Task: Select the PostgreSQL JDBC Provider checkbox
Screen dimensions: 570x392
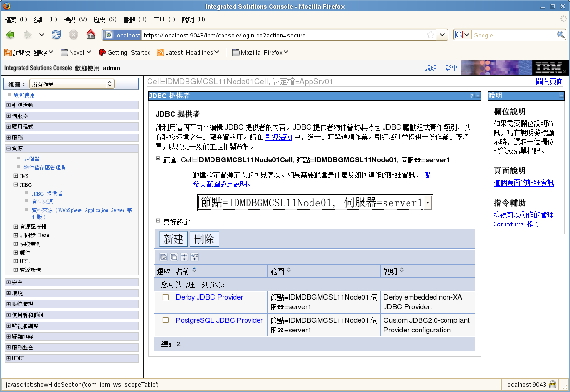Action: [166, 320]
